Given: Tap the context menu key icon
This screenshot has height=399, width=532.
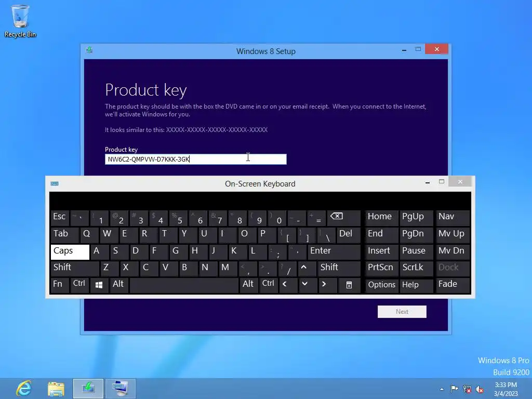Looking at the screenshot, I should tap(349, 285).
